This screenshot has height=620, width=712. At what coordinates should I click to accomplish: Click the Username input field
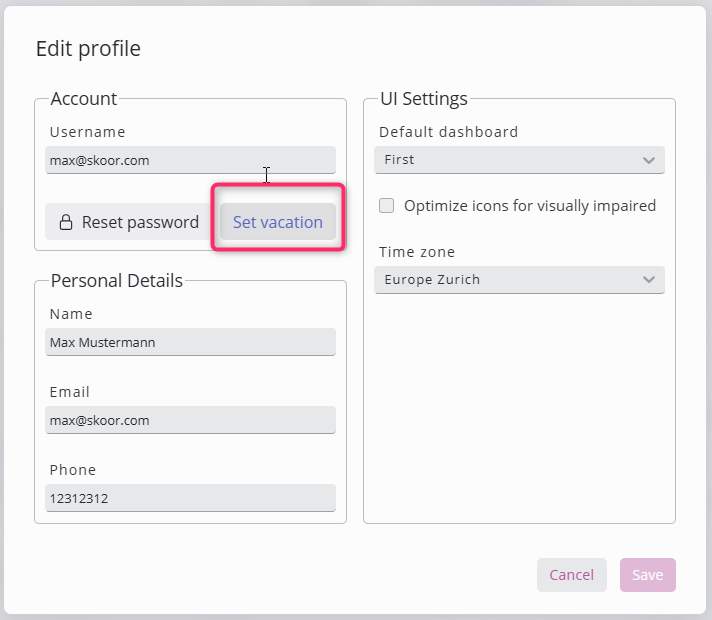190,160
